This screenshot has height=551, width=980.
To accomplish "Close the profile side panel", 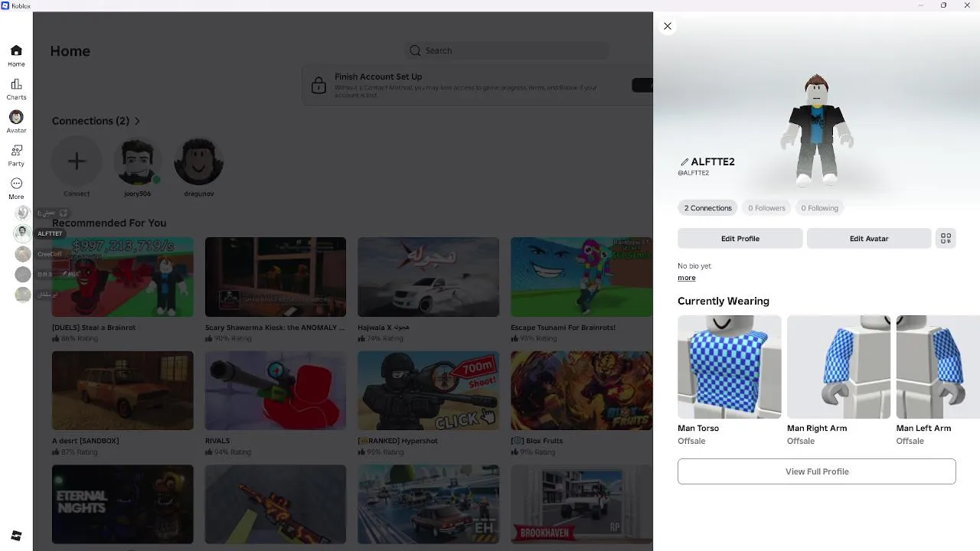I will (x=668, y=26).
